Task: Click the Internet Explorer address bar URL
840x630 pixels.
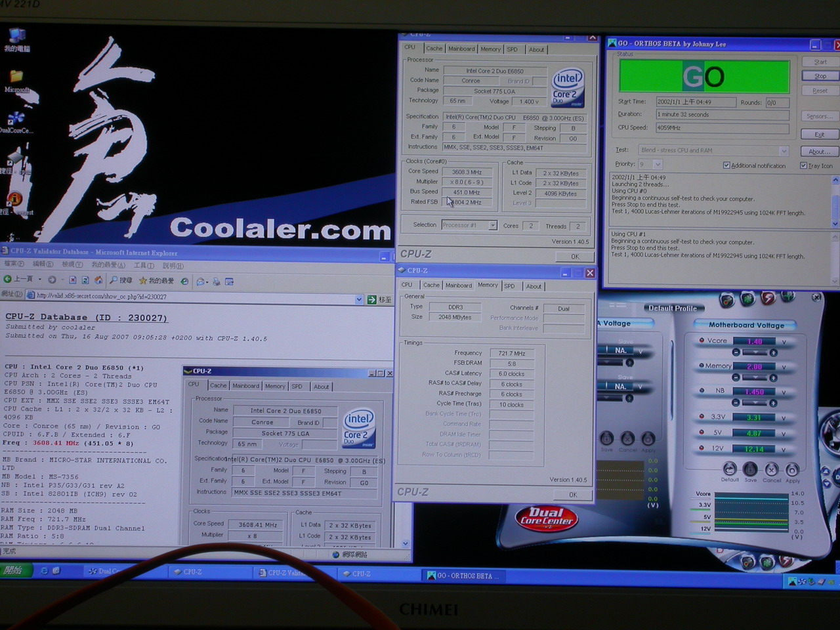Action: [102, 297]
